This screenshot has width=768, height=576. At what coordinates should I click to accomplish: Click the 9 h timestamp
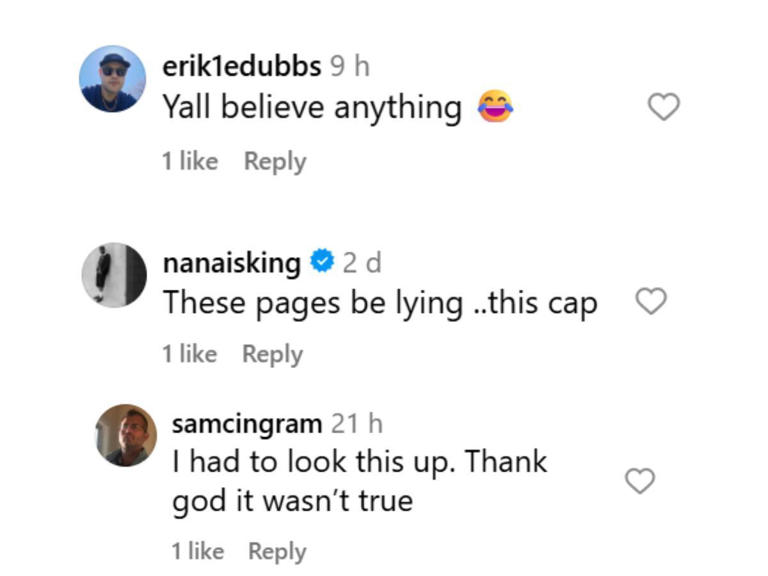pos(349,66)
